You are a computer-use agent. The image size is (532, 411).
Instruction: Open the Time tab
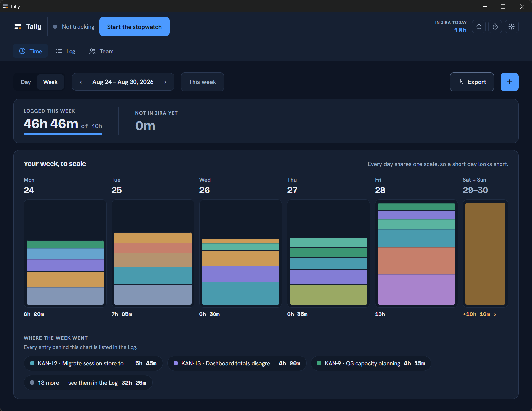point(30,51)
